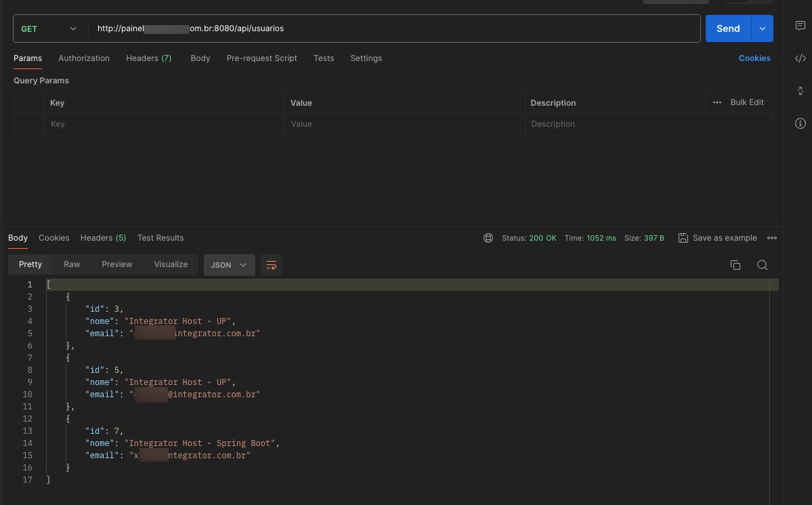This screenshot has height=505, width=812.
Task: Select the Raw response view
Action: click(72, 264)
